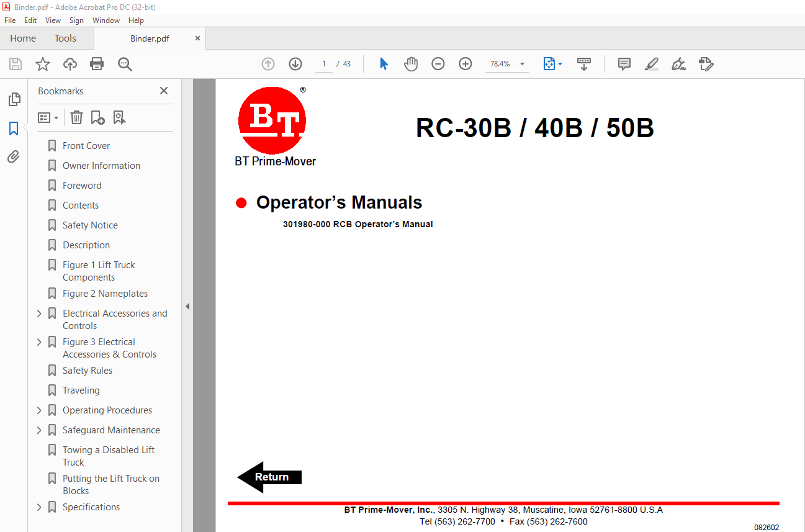Open Figure 2 Nameplates bookmark
This screenshot has height=532, width=805.
tap(105, 294)
